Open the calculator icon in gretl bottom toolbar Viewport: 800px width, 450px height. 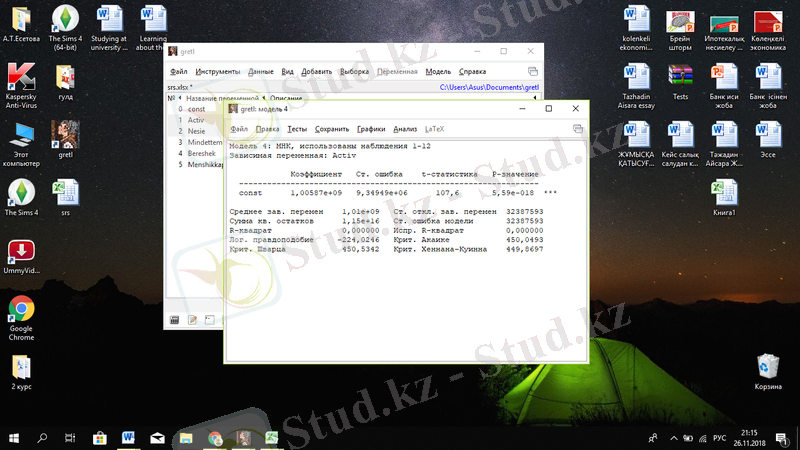tap(174, 320)
